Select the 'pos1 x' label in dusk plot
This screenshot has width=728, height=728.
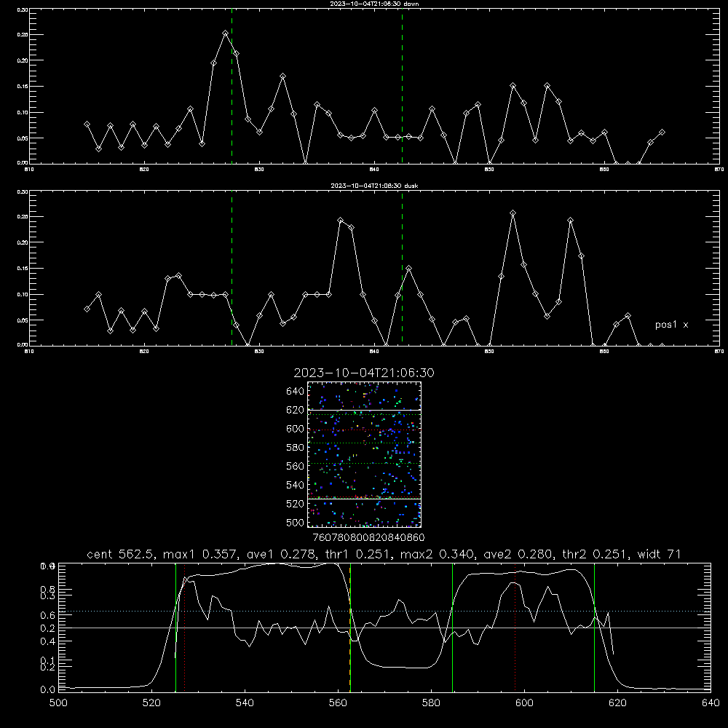(x=671, y=325)
